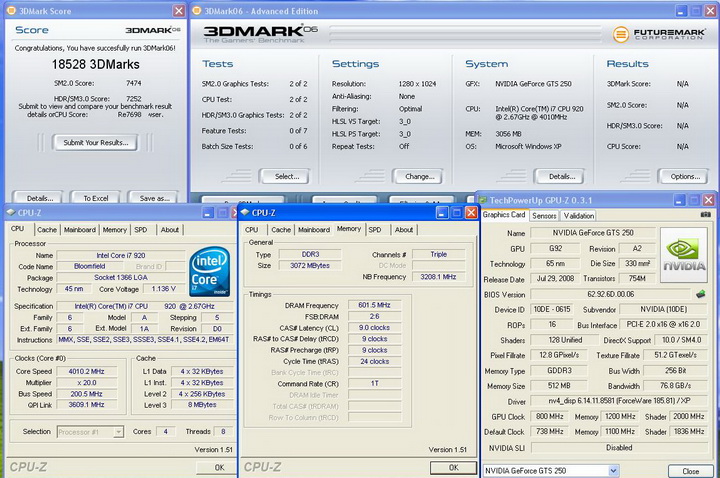Click the NVIDIA logo in GPU-Z
The image size is (720, 478).
[x=684, y=255]
